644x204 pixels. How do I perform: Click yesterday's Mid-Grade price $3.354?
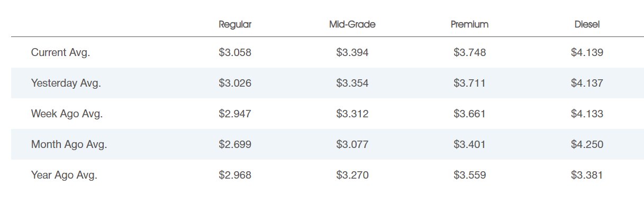coord(352,84)
